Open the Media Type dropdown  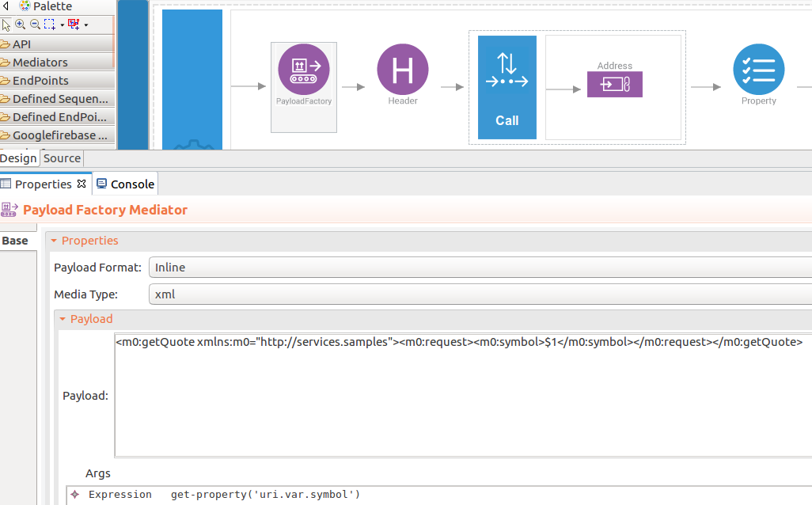[x=480, y=294]
